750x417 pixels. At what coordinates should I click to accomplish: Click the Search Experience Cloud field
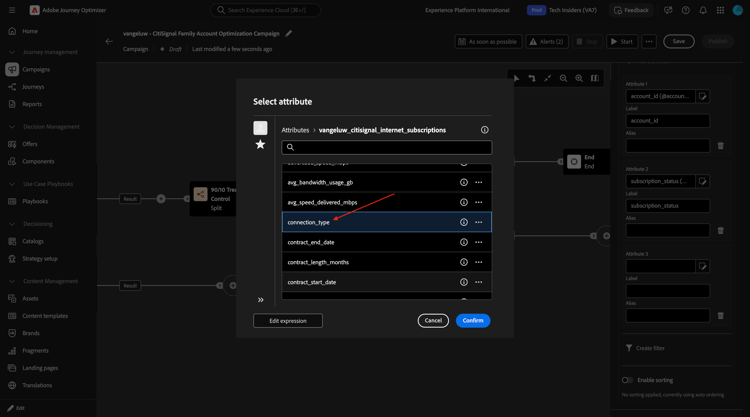[265, 10]
